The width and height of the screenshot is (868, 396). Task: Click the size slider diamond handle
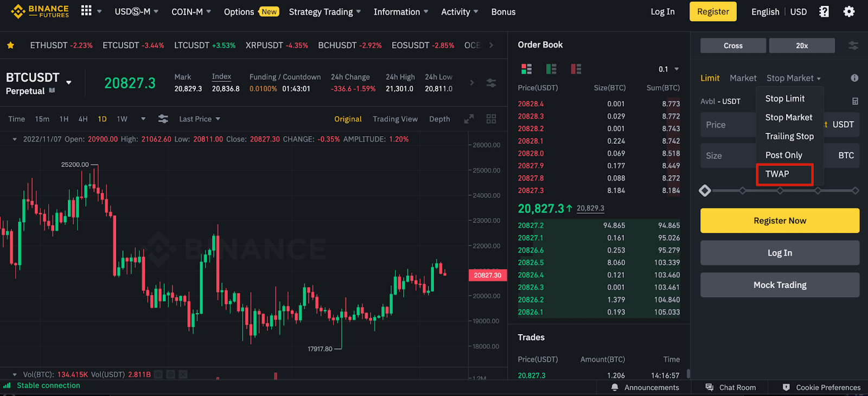(705, 190)
